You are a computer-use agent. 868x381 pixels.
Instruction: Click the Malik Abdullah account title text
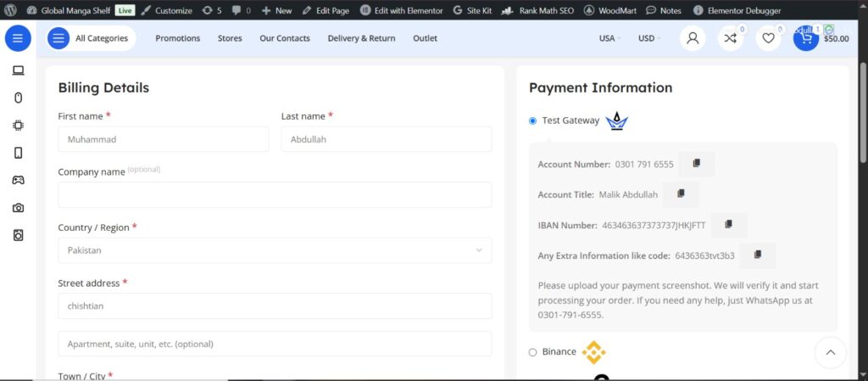[628, 195]
